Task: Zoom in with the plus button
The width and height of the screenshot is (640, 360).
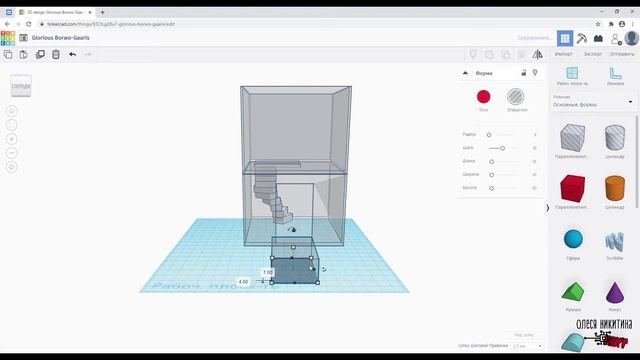Action: [x=12, y=139]
